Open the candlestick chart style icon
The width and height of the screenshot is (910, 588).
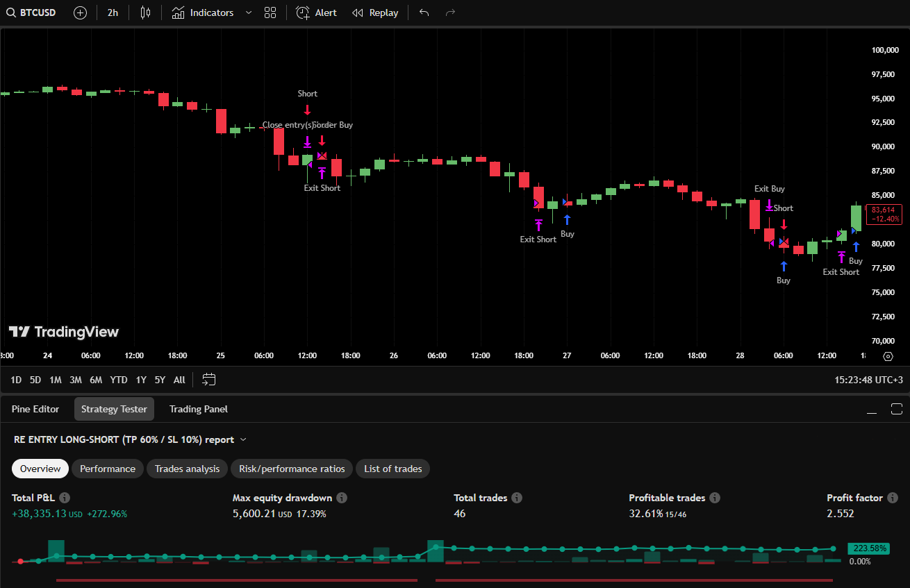coord(145,12)
